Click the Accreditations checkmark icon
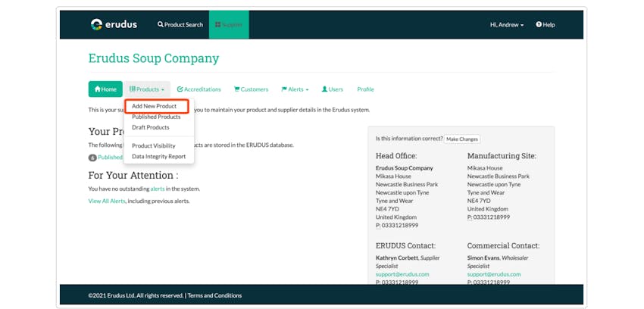 (180, 89)
